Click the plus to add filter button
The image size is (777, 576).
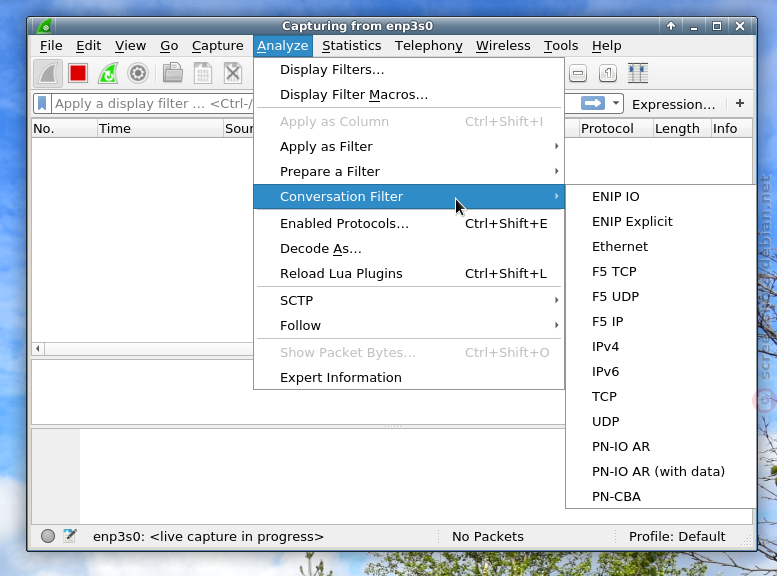pyautogui.click(x=740, y=103)
